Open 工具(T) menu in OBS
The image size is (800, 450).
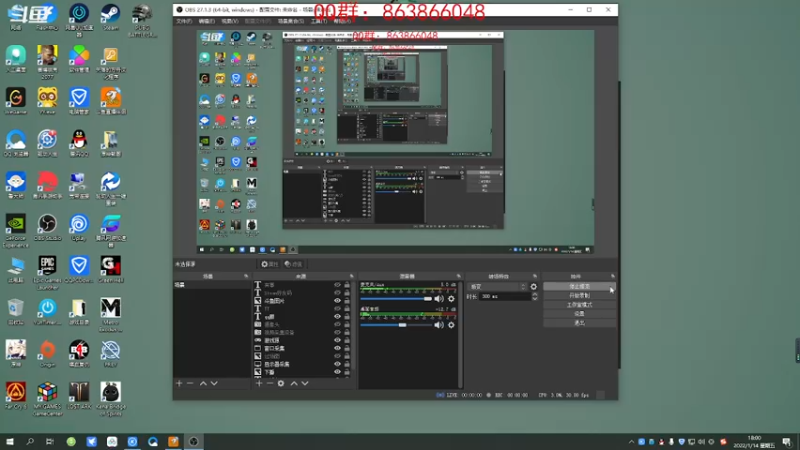(x=319, y=21)
